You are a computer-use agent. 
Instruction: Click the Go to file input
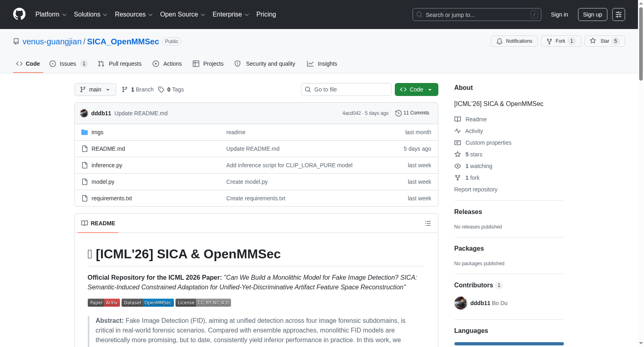(346, 89)
